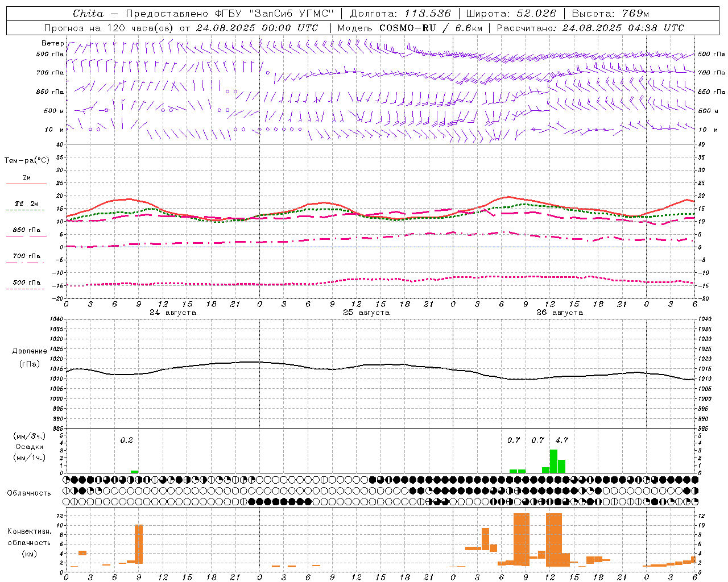Click the Облачность cloud cover label
The width and height of the screenshot is (728, 582).
pos(29,493)
